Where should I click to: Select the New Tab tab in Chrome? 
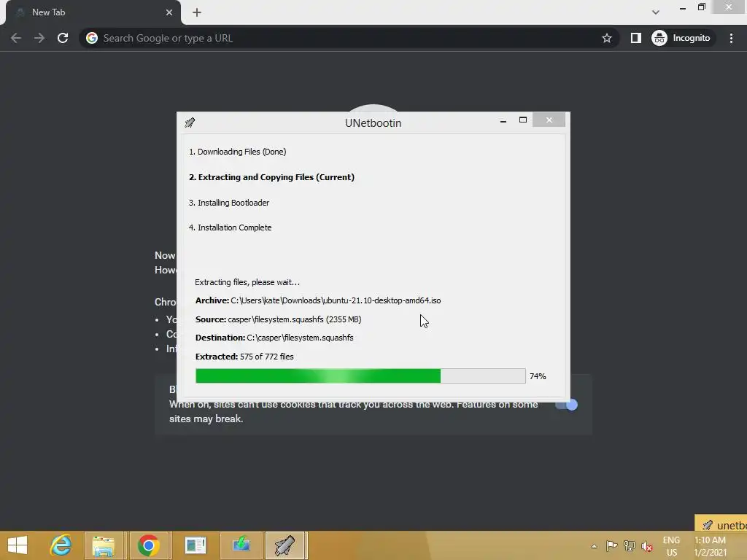(93, 12)
